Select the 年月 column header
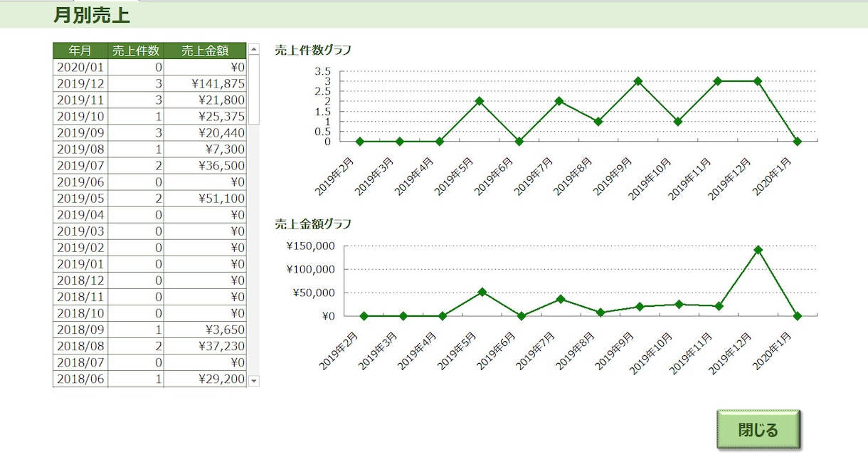 point(80,51)
